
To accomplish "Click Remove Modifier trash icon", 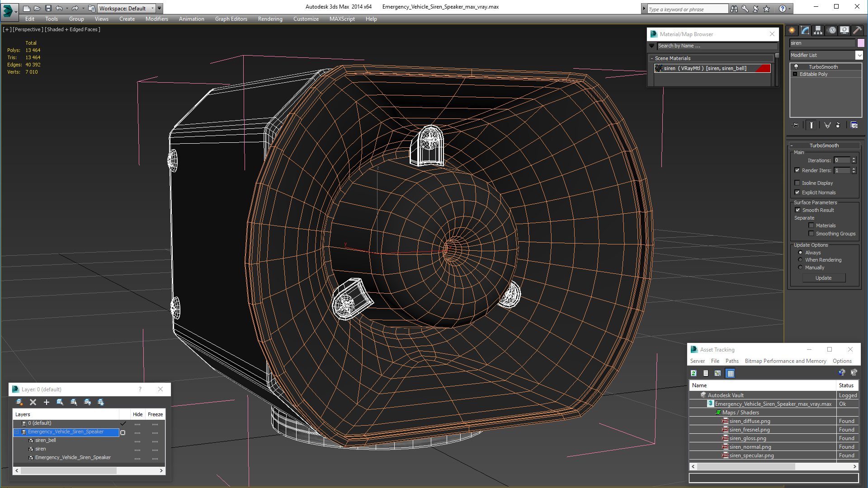I will (x=838, y=125).
